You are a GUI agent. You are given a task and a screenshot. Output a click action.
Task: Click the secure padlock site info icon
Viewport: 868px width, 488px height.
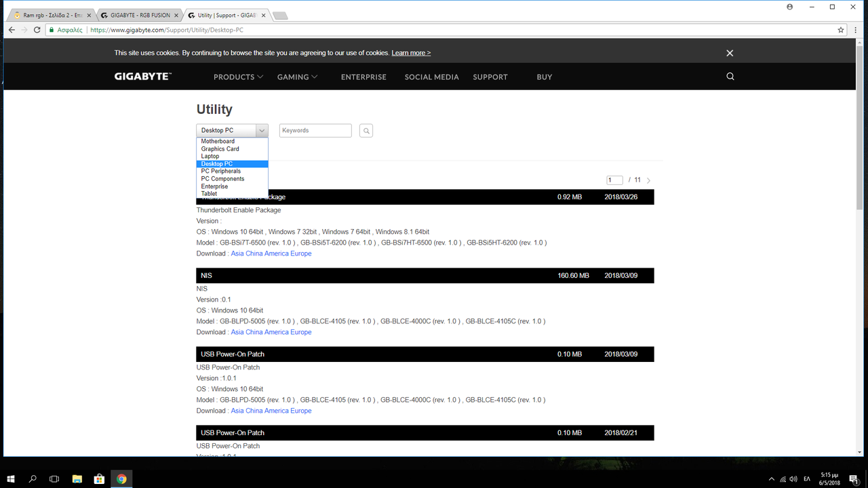[x=52, y=30]
